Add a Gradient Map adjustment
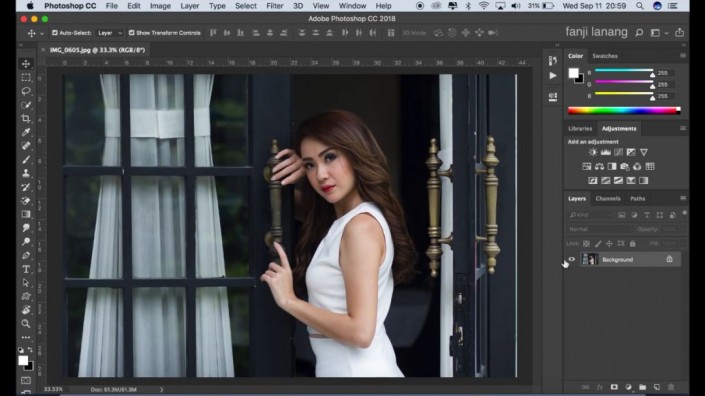Viewport: 705px width, 396px height. point(643,180)
